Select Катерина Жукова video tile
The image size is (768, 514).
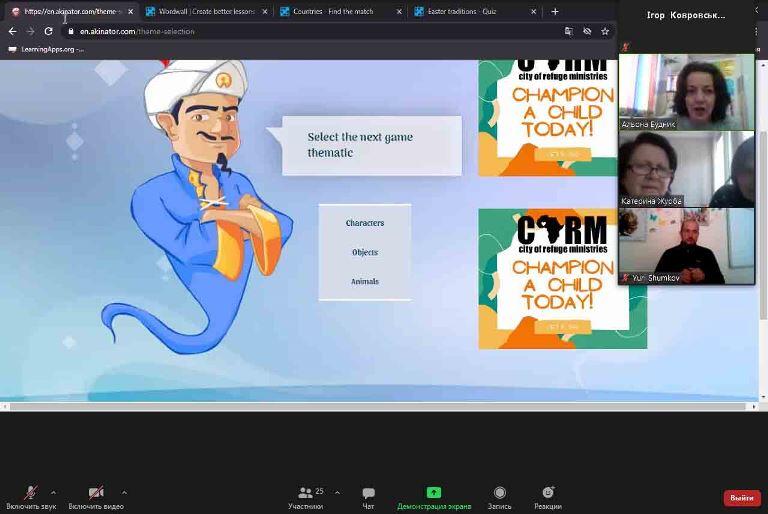coord(686,169)
